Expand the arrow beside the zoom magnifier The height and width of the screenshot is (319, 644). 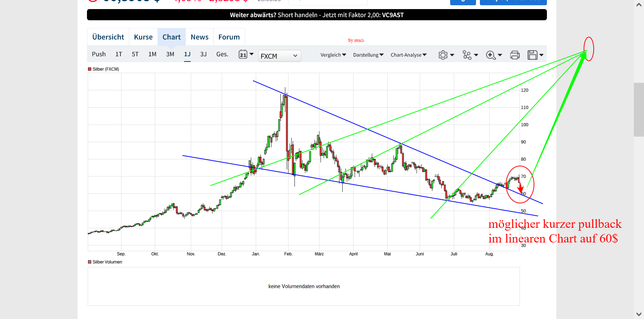click(500, 55)
